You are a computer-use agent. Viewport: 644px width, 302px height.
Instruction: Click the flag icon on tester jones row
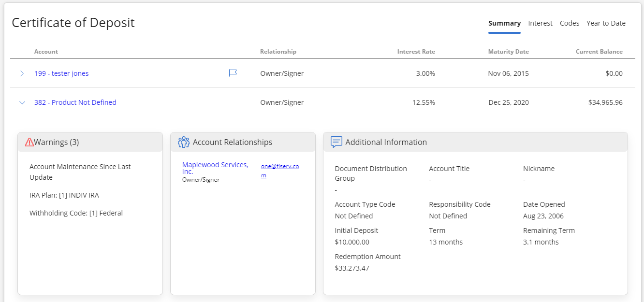click(233, 73)
